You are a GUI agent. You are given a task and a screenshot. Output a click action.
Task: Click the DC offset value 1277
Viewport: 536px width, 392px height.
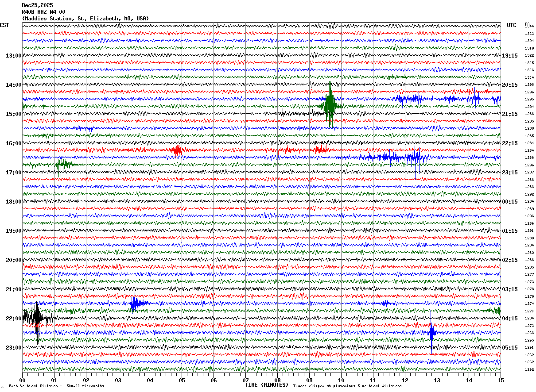point(529,274)
